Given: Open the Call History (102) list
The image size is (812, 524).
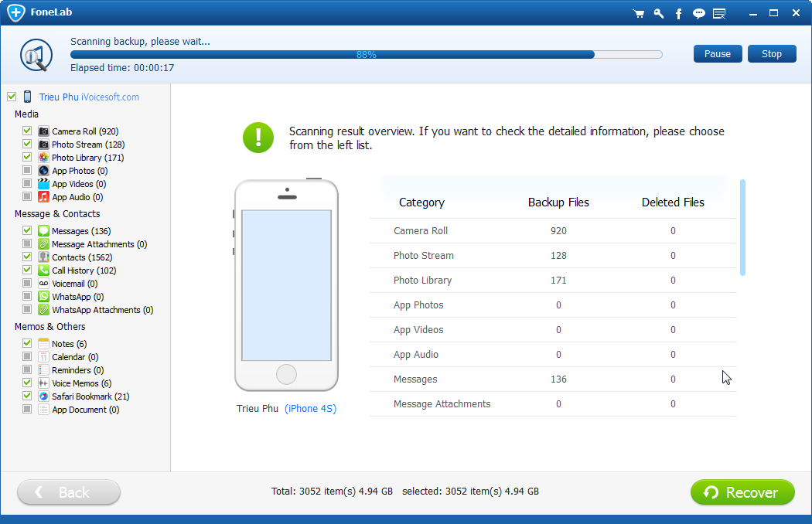Looking at the screenshot, I should [84, 271].
